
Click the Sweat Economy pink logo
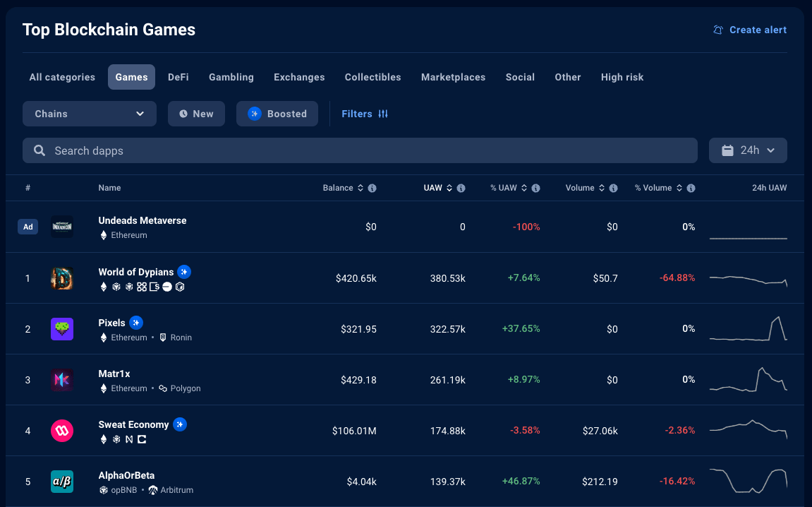62,431
